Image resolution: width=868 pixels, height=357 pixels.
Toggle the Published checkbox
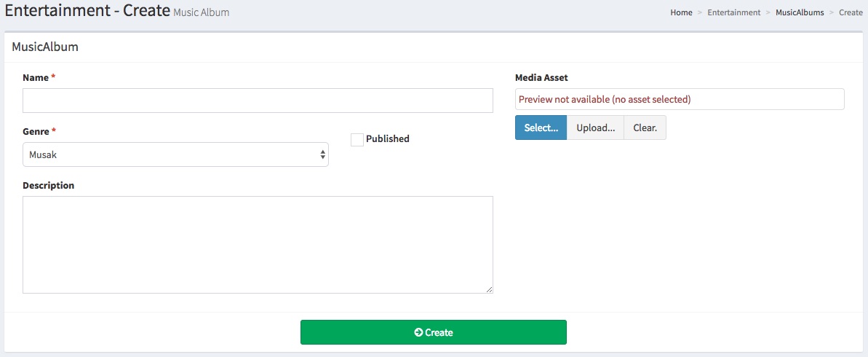357,139
